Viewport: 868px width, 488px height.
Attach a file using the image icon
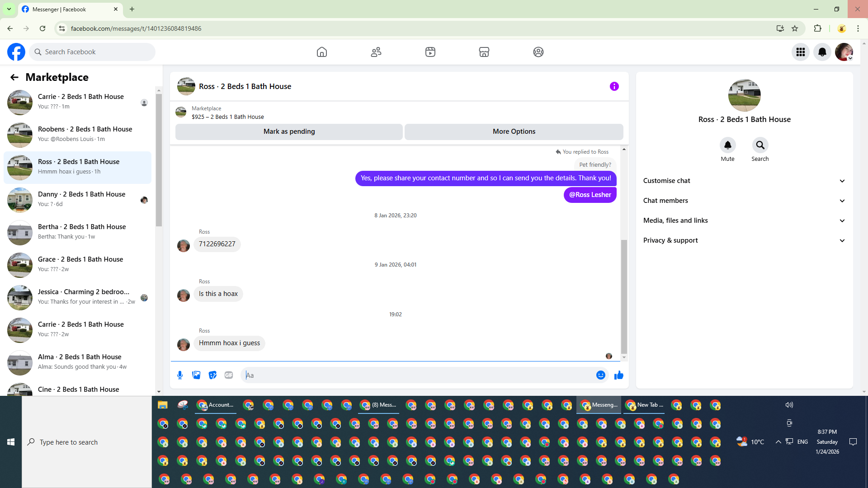pos(196,375)
